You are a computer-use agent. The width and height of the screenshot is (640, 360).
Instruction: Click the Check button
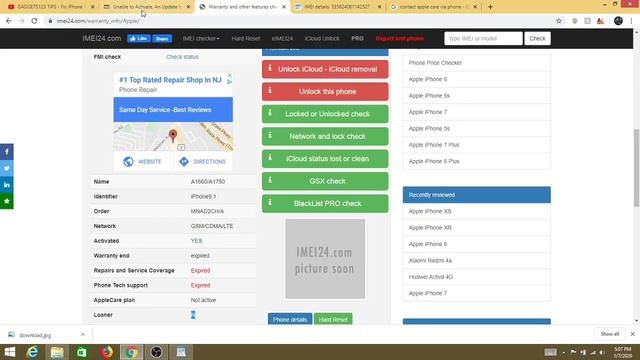click(537, 38)
